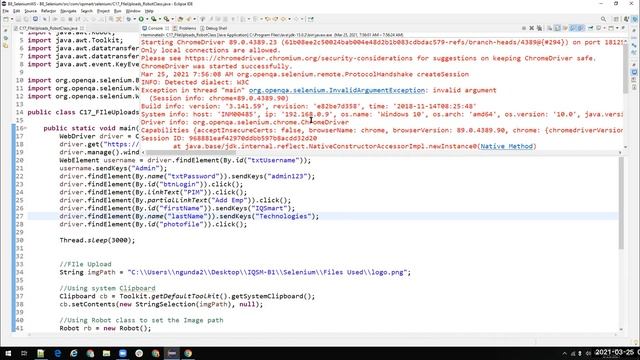
Task: Open the Project menu
Action: [x=103, y=11]
